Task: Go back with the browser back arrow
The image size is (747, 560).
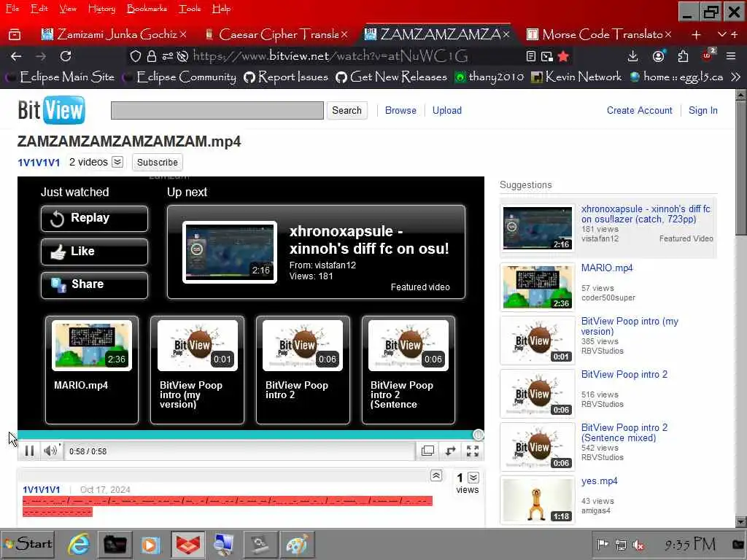Action: click(x=16, y=57)
